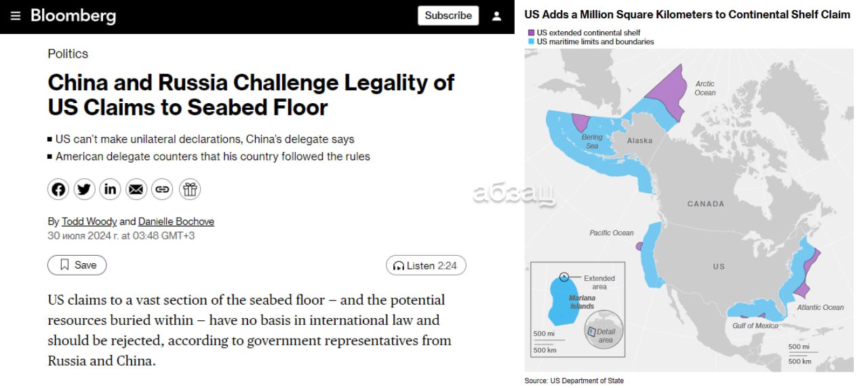Copy article link icon
This screenshot has height=388, width=868.
[162, 189]
